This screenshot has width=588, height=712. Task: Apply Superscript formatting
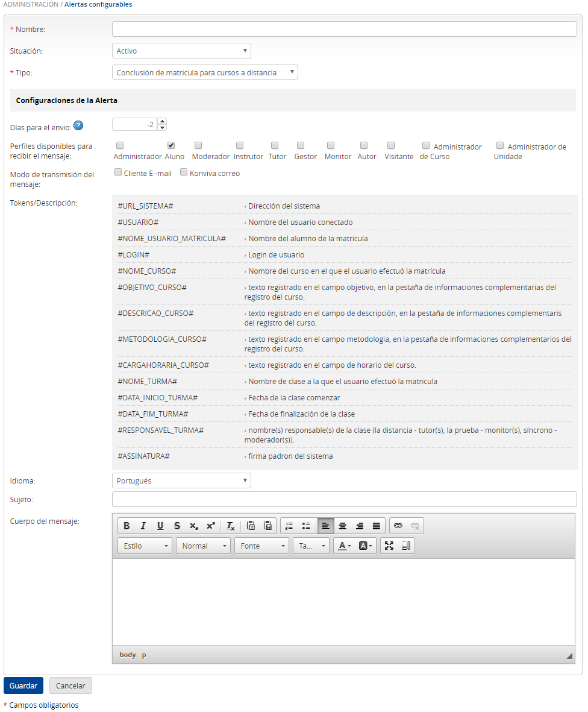211,526
